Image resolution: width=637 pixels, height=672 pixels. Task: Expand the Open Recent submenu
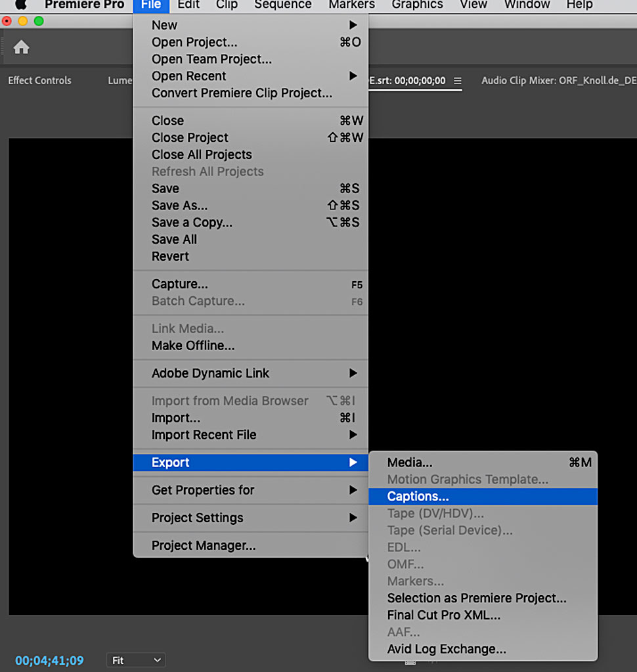click(251, 76)
